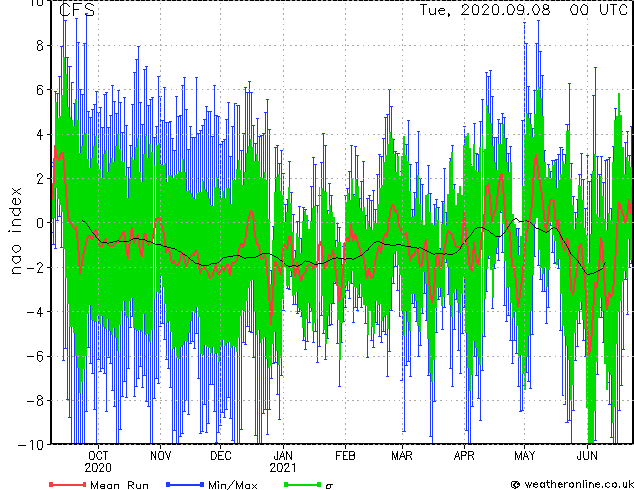The width and height of the screenshot is (634, 490).
Task: Click the y-axis value 4
Action: (x=40, y=134)
